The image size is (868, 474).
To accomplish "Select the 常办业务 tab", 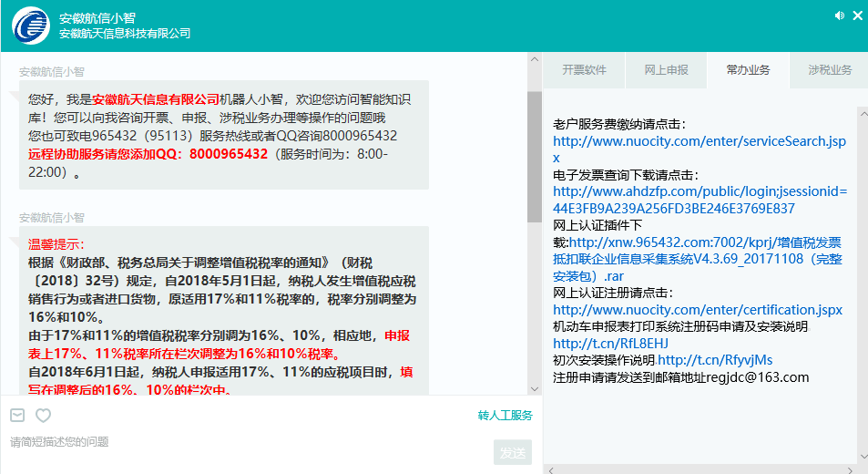I will 748,70.
